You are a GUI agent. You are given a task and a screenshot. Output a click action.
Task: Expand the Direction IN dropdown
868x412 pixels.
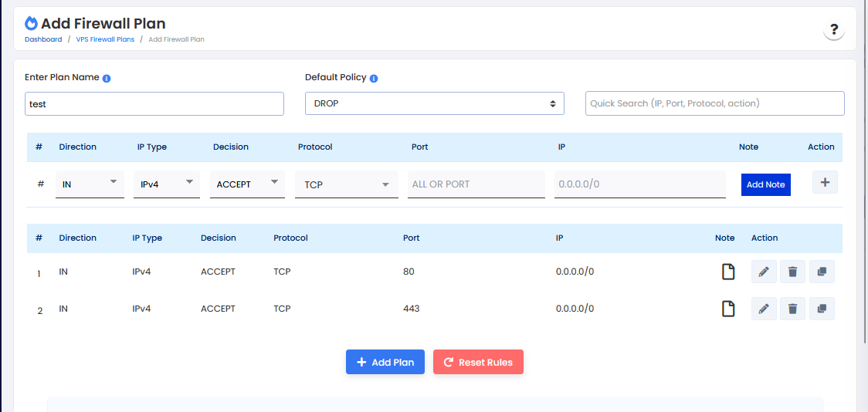tap(90, 184)
